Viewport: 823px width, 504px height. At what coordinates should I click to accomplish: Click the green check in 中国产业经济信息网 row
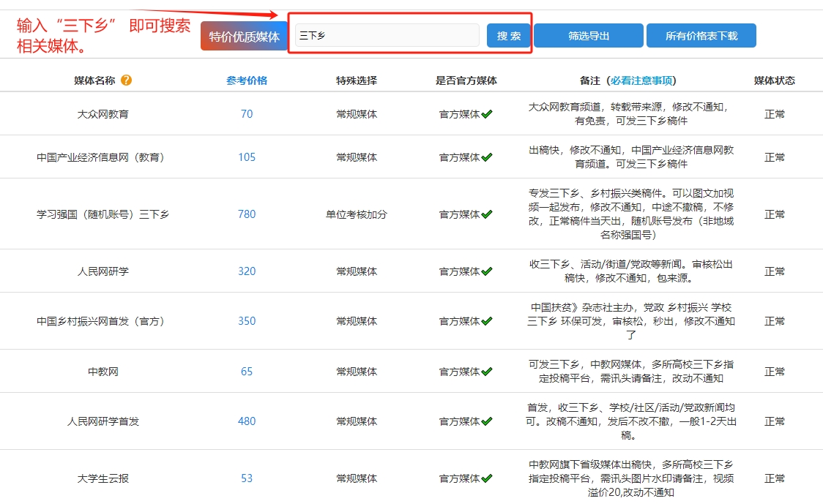click(487, 157)
